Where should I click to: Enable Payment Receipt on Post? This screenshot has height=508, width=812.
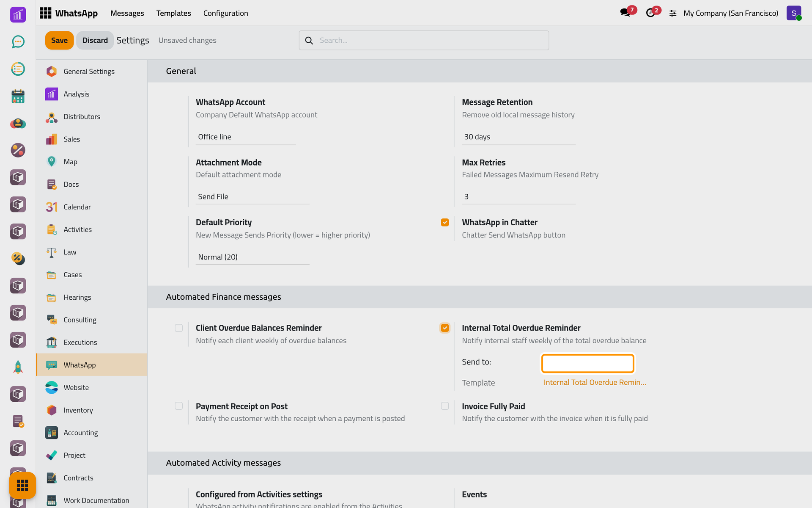pos(179,406)
